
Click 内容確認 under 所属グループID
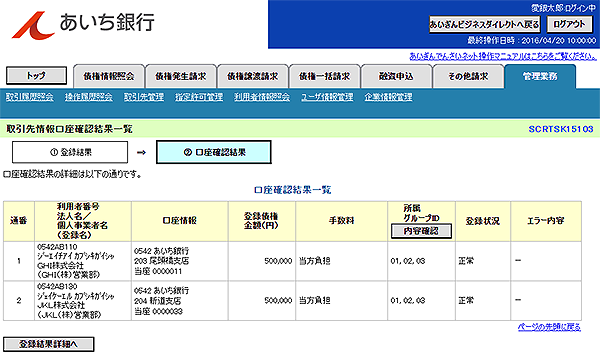click(x=421, y=231)
